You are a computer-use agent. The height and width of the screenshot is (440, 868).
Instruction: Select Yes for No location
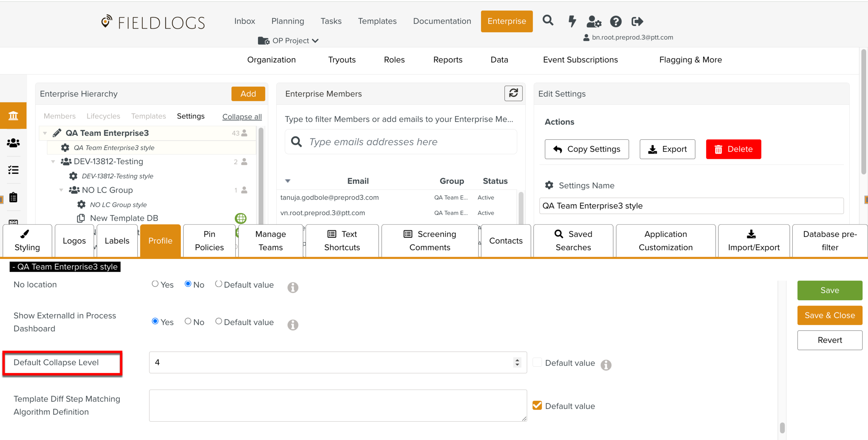coord(155,284)
